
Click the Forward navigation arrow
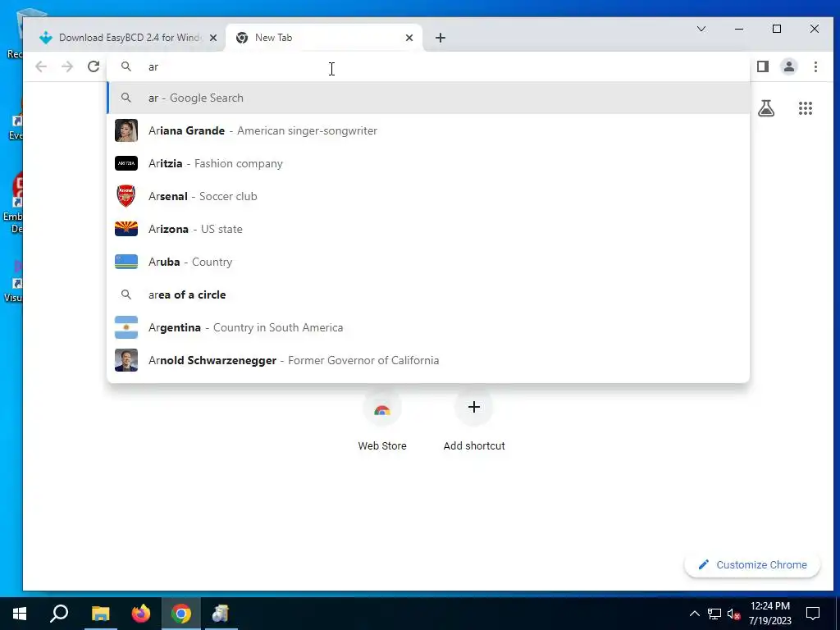coord(67,66)
